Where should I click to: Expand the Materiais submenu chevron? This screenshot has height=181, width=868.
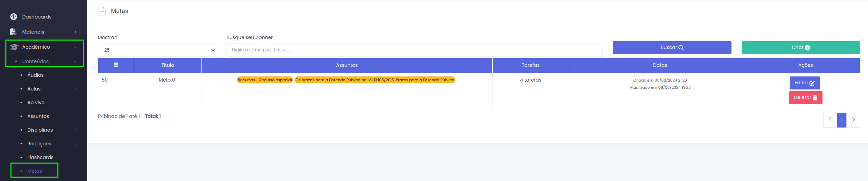pos(76,32)
